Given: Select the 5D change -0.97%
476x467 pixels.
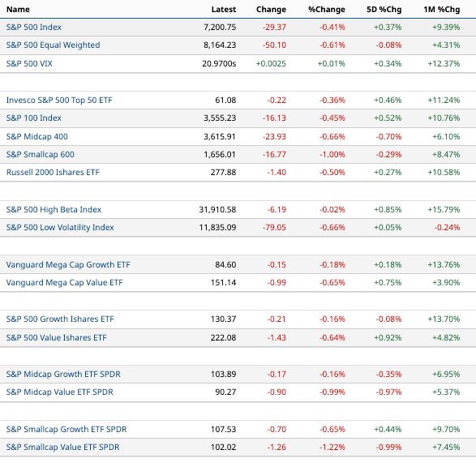Looking at the screenshot, I should (x=388, y=392).
